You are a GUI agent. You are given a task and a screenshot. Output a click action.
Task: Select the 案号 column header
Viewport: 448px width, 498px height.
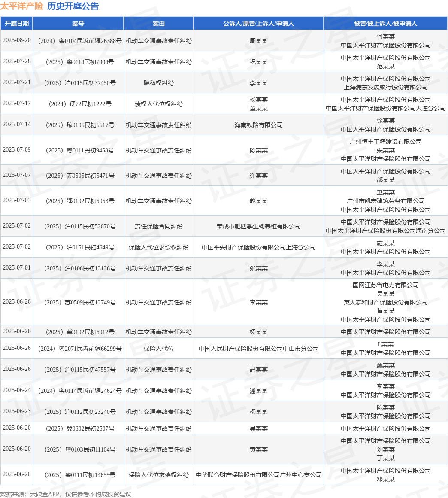pos(78,24)
